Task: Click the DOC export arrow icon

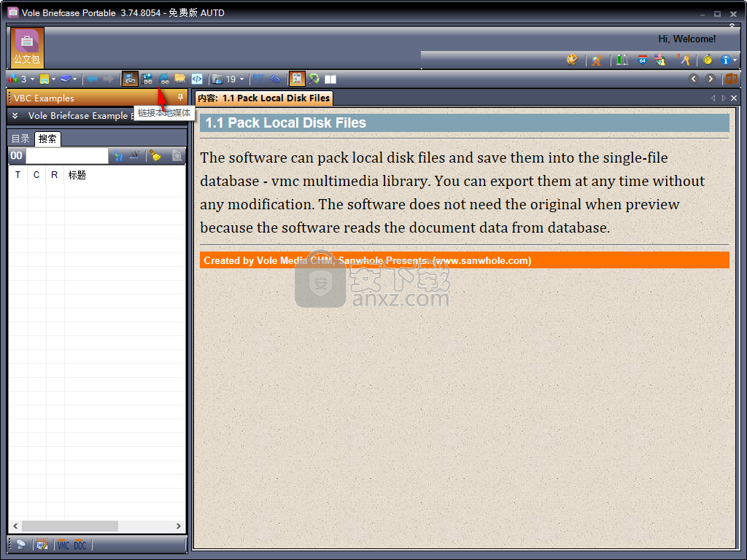Action: (x=80, y=544)
